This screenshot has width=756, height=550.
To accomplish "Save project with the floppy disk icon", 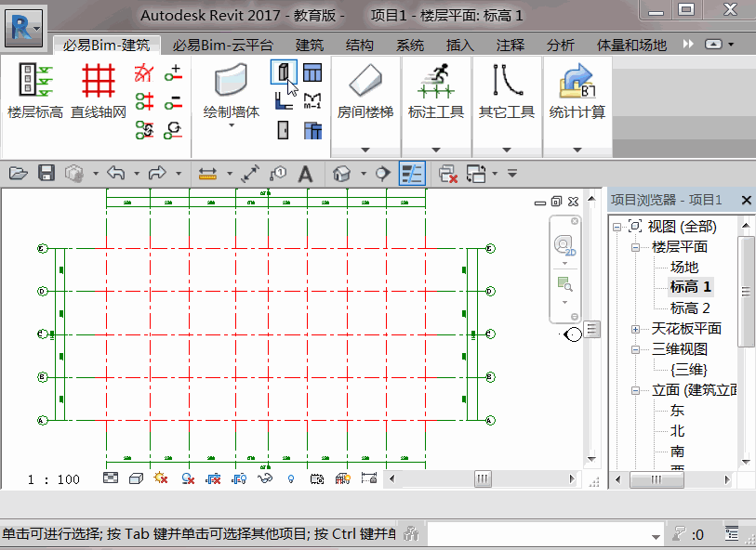I will 46,173.
